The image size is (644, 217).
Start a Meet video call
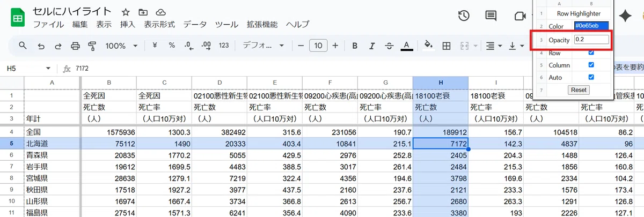[x=519, y=16]
